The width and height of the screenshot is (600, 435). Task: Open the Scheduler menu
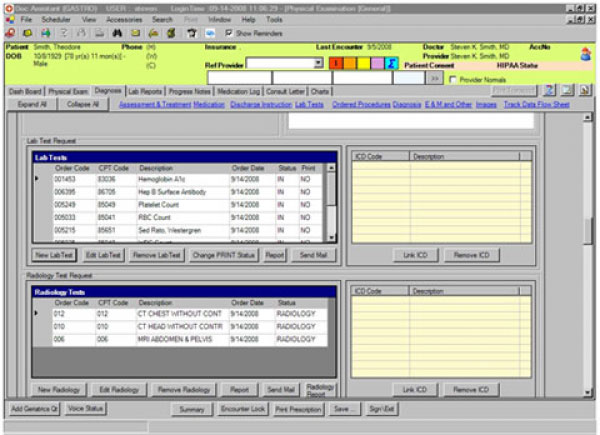coord(55,19)
